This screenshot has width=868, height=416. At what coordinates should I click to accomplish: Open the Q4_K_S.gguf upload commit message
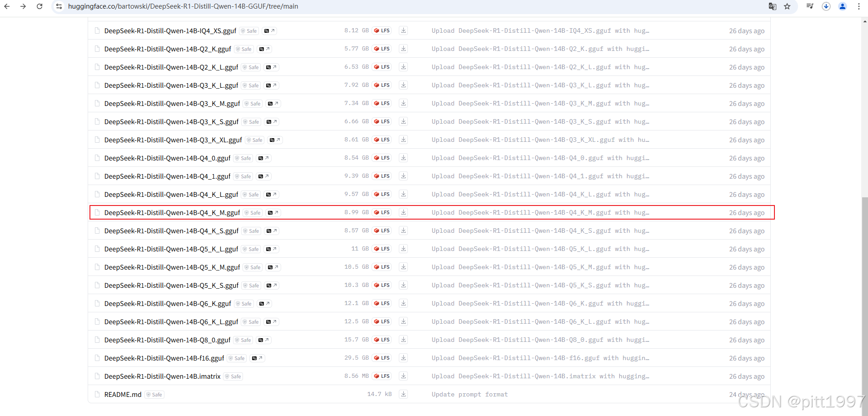tap(541, 231)
